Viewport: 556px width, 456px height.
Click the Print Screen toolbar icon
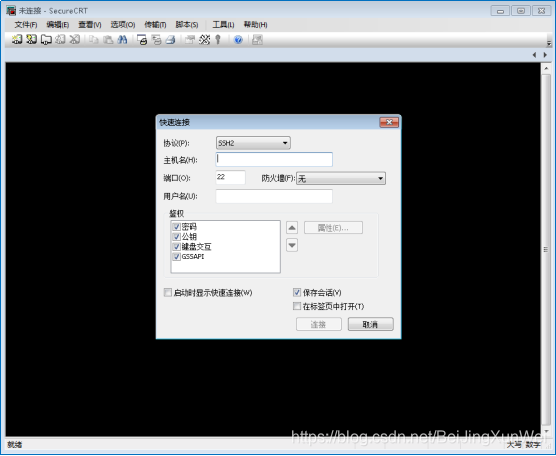click(142, 39)
